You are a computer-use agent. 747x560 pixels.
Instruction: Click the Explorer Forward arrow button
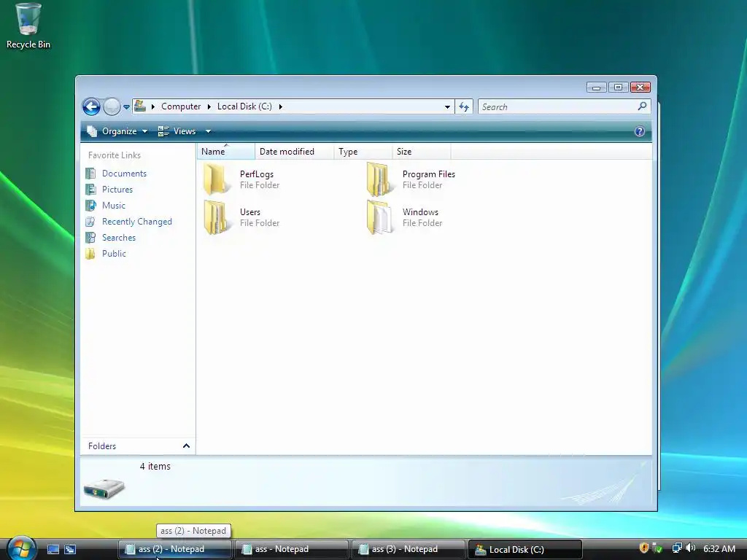(x=112, y=106)
